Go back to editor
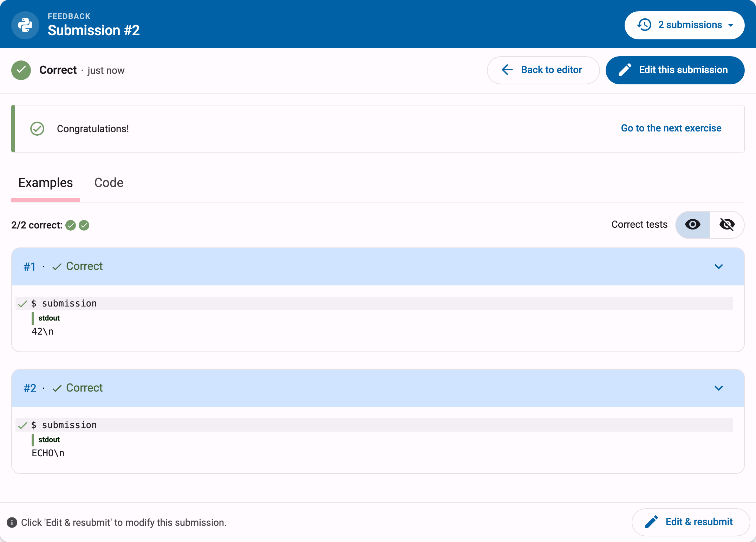Viewport: 756px width, 542px height. coord(543,70)
